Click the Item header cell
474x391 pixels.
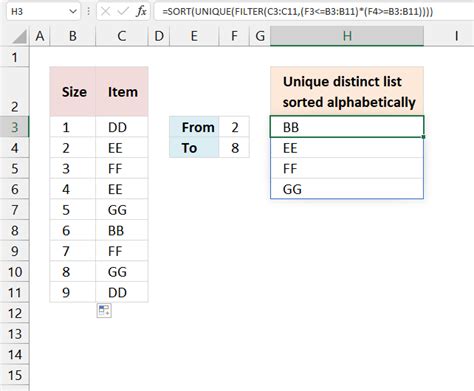tap(122, 91)
